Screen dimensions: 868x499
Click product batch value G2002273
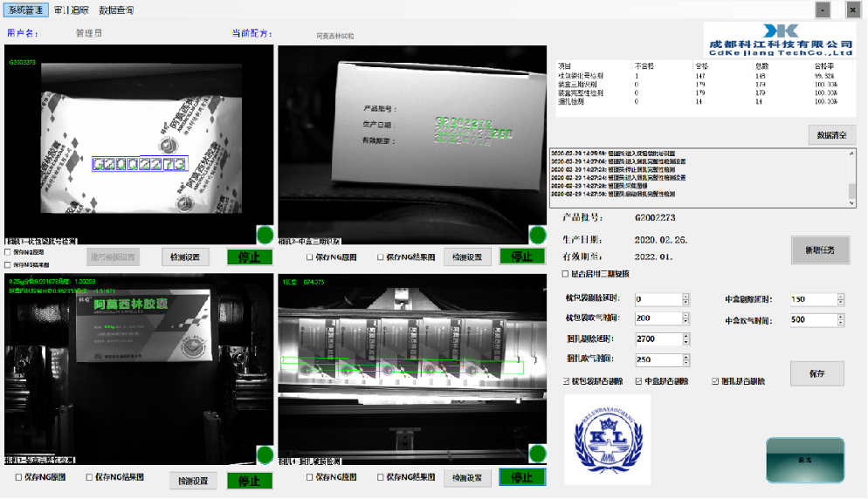[655, 218]
